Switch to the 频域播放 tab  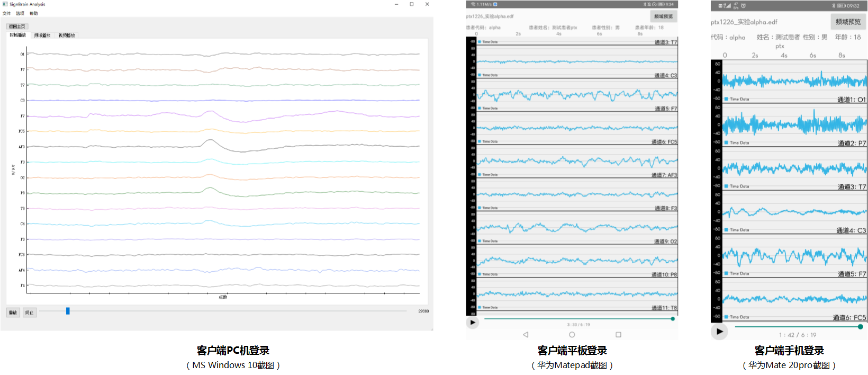pos(42,35)
